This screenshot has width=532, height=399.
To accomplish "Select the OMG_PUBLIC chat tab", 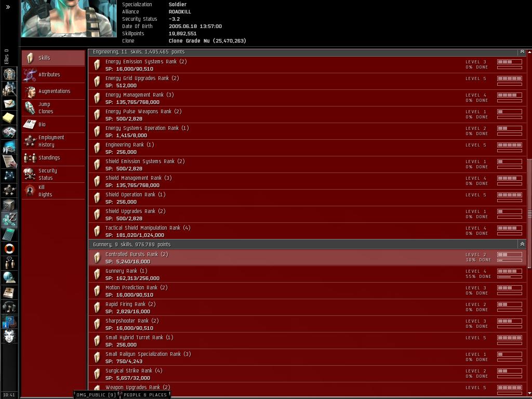I will 96,395.
